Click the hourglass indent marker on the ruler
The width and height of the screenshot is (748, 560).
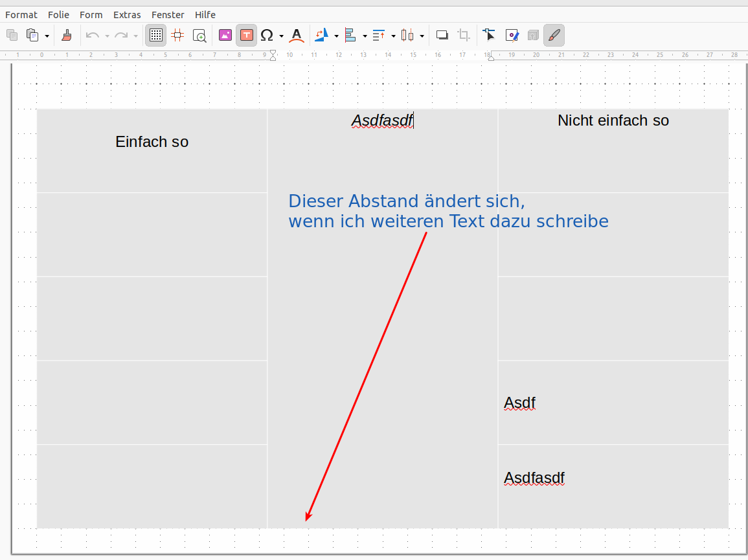[273, 55]
